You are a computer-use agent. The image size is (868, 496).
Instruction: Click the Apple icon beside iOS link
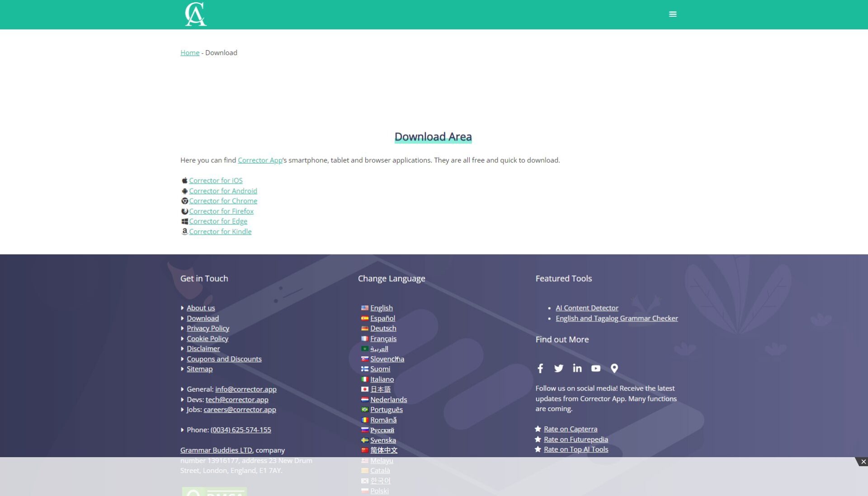click(x=184, y=180)
